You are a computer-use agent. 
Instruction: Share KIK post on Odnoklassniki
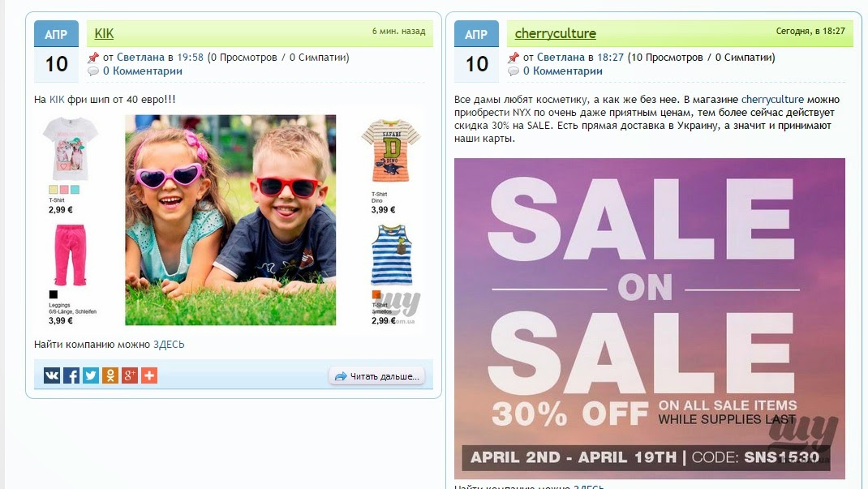[x=110, y=375]
